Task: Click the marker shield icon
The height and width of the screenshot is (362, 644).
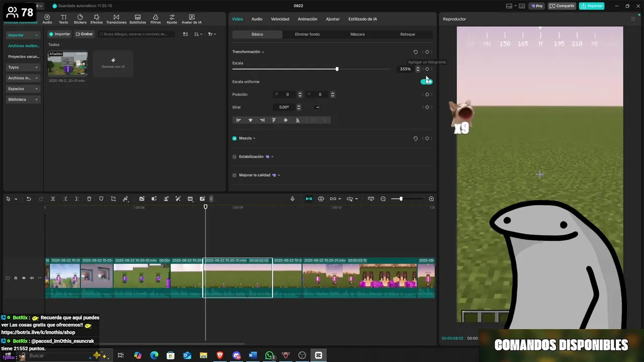Action: coord(101,199)
